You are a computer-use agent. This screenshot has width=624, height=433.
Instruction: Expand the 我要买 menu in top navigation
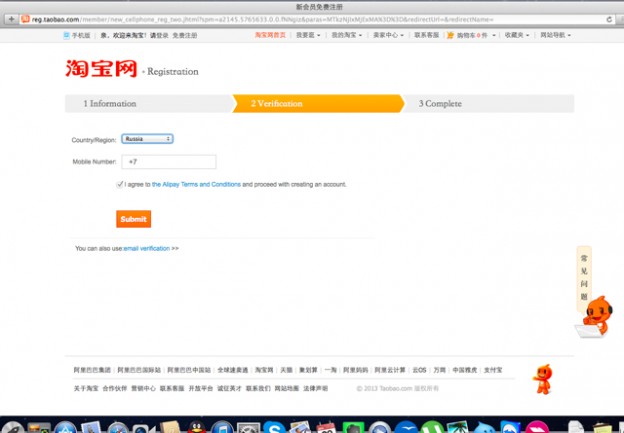coord(308,35)
